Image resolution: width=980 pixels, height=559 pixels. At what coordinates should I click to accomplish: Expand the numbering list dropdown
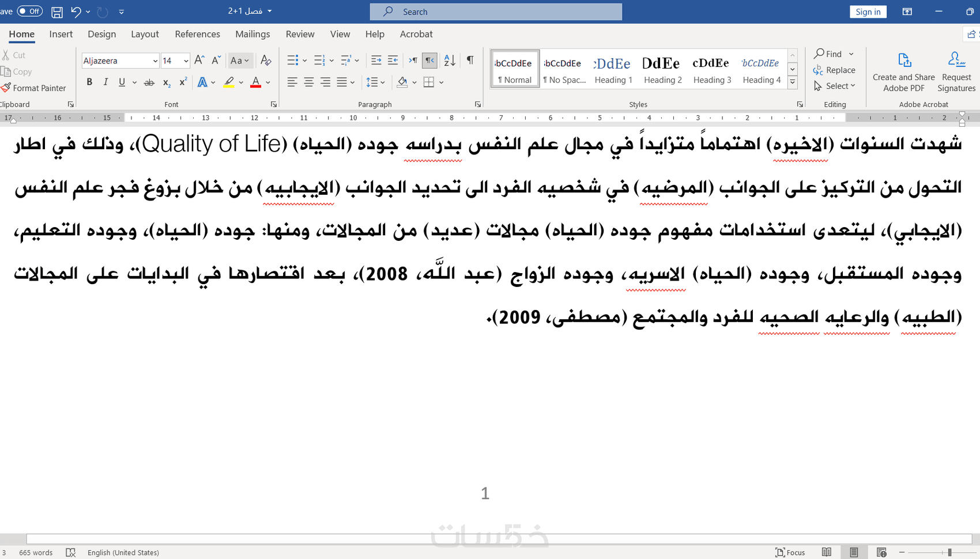pos(331,61)
